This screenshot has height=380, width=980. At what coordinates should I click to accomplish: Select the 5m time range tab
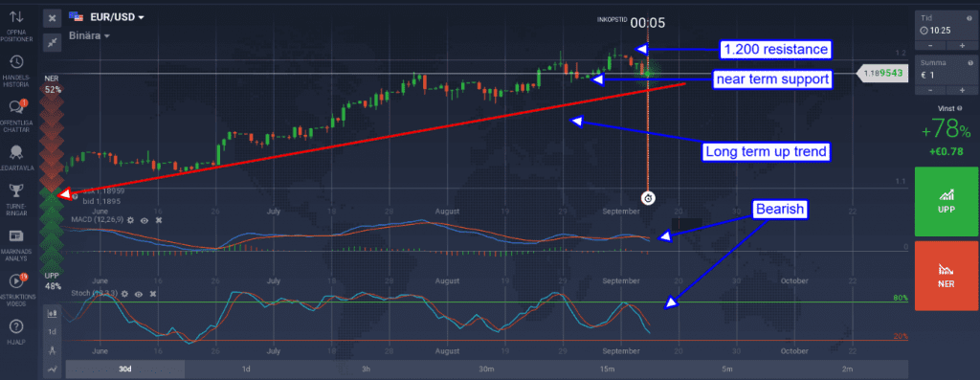click(x=727, y=369)
